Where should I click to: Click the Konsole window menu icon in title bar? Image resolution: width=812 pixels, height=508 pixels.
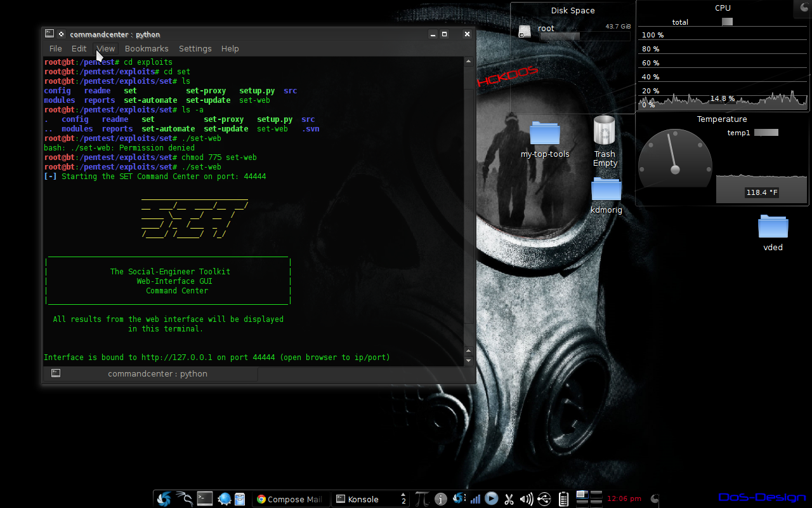49,34
